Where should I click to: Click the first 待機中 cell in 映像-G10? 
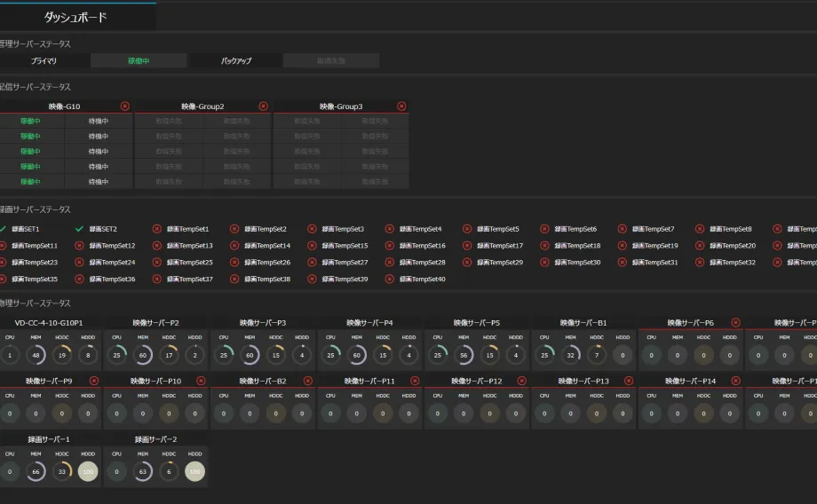click(99, 121)
